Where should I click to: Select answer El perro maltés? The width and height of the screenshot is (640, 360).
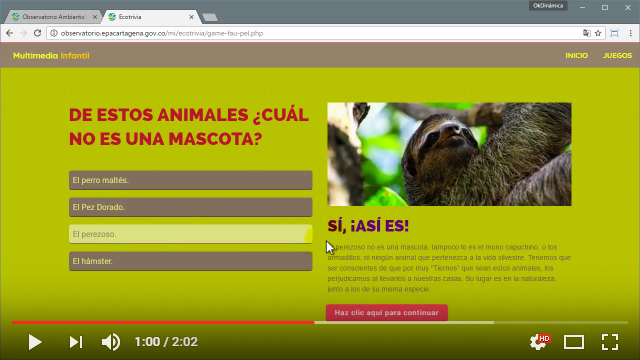tap(191, 180)
